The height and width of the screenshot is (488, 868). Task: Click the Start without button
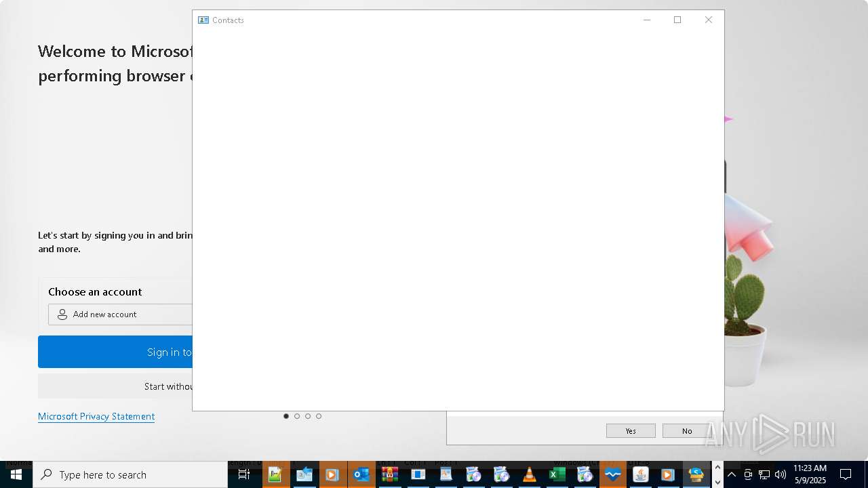115,386
